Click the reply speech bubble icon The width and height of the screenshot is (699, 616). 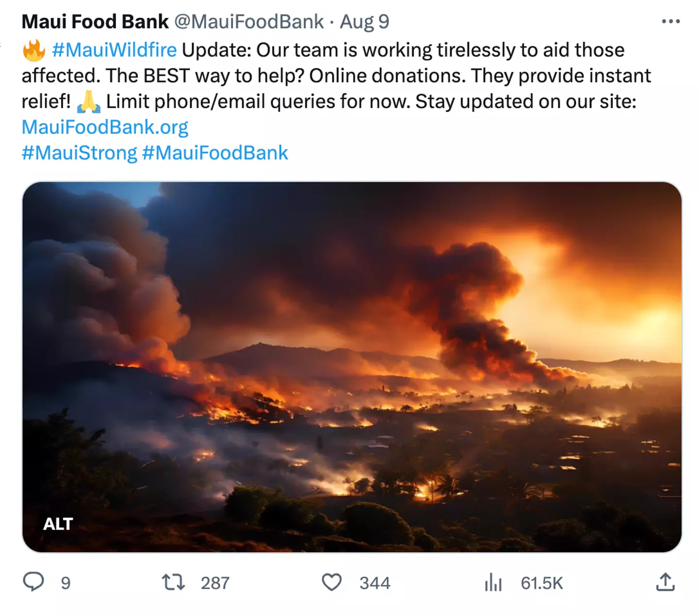pyautogui.click(x=33, y=582)
